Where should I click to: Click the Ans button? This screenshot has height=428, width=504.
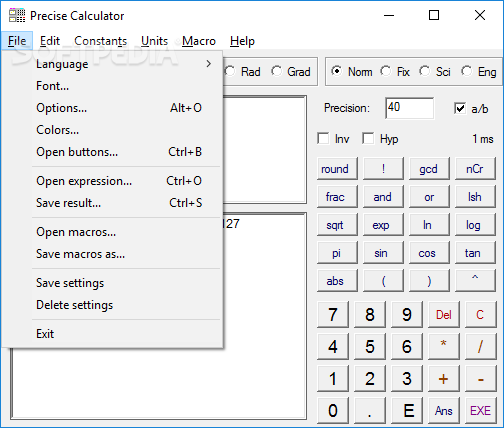pos(444,410)
